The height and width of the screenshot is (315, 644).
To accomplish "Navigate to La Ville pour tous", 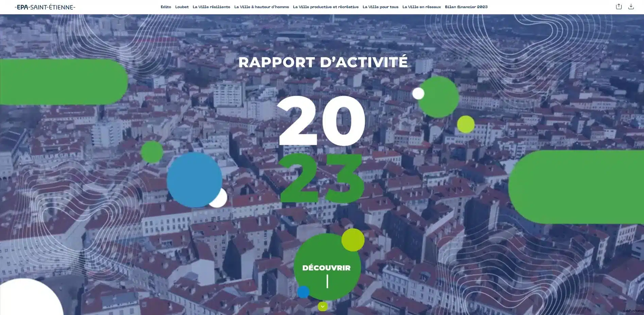I will [x=380, y=7].
